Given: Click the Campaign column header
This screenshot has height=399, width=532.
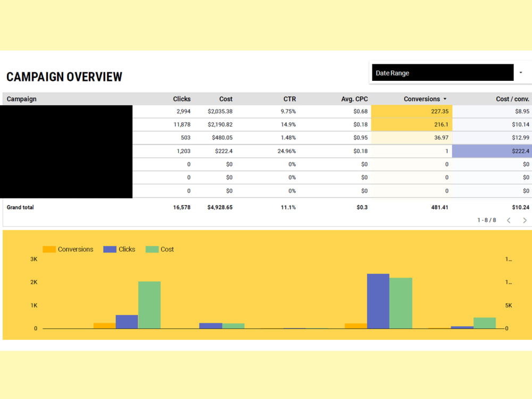Looking at the screenshot, I should [21, 99].
